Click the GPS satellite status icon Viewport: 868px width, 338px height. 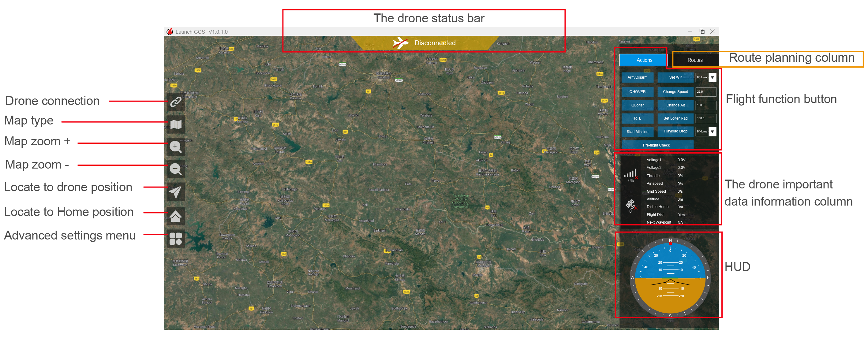coord(630,204)
